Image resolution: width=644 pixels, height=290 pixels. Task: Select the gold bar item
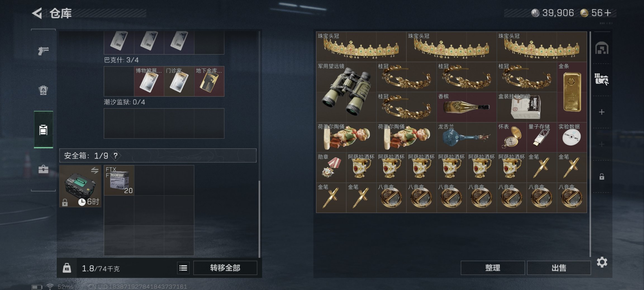click(572, 92)
